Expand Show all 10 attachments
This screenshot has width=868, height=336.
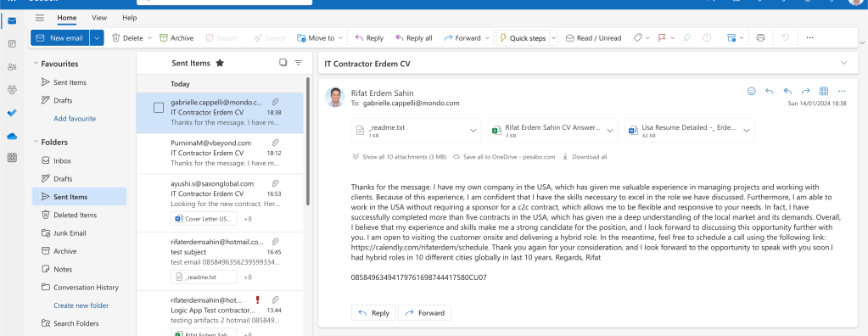point(399,157)
